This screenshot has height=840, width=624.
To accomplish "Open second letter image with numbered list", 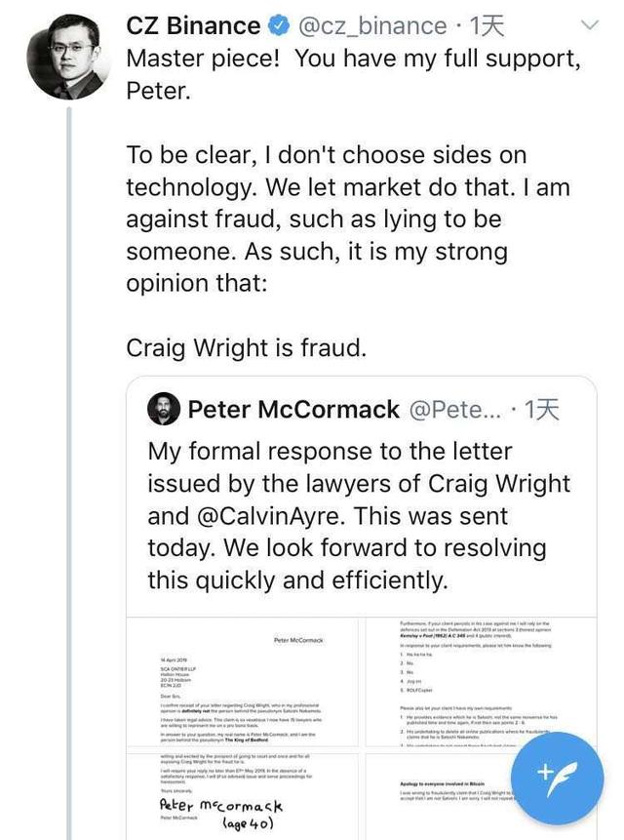I will coord(479,680).
